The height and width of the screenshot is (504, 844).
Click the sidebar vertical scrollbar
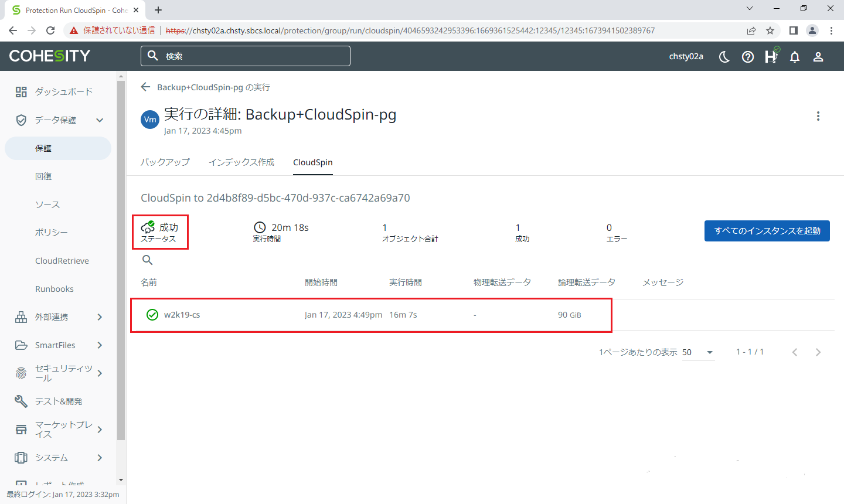coord(121,260)
